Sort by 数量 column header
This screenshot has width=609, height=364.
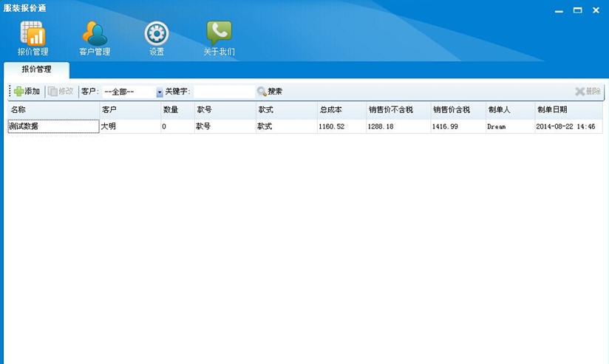177,110
